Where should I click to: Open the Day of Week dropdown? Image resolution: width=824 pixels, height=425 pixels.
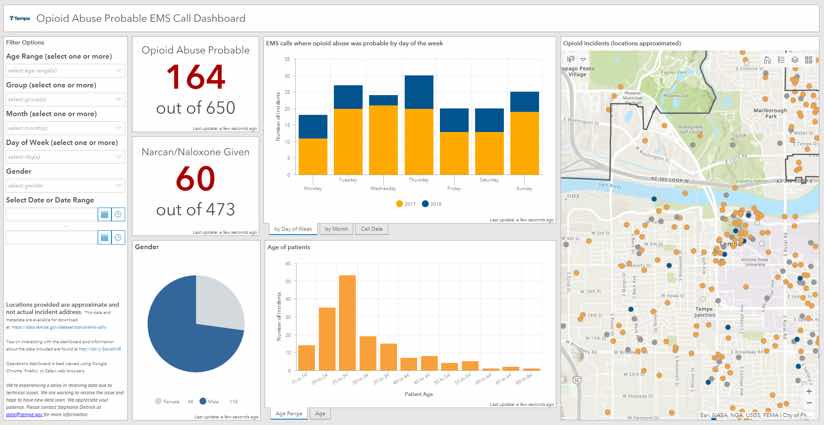tap(66, 157)
